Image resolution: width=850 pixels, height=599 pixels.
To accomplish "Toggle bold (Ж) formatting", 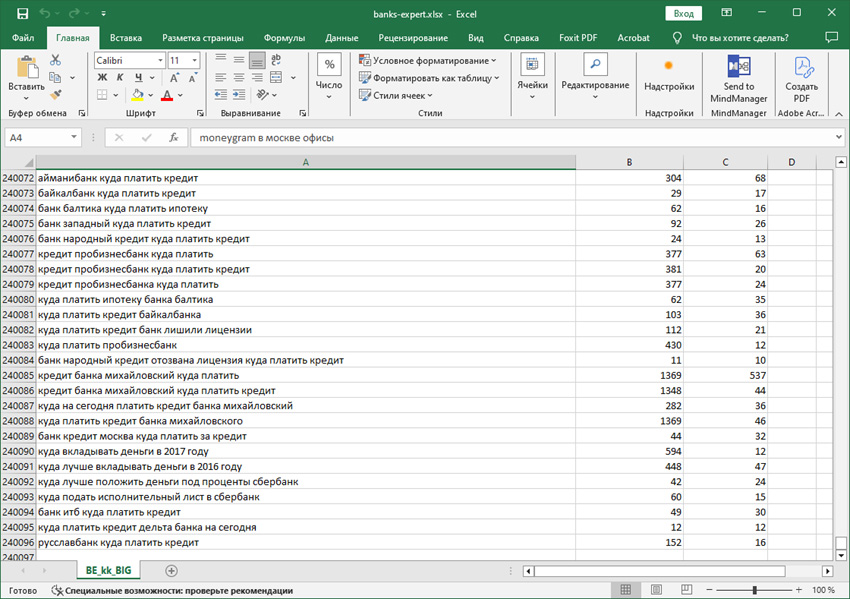I will point(102,78).
